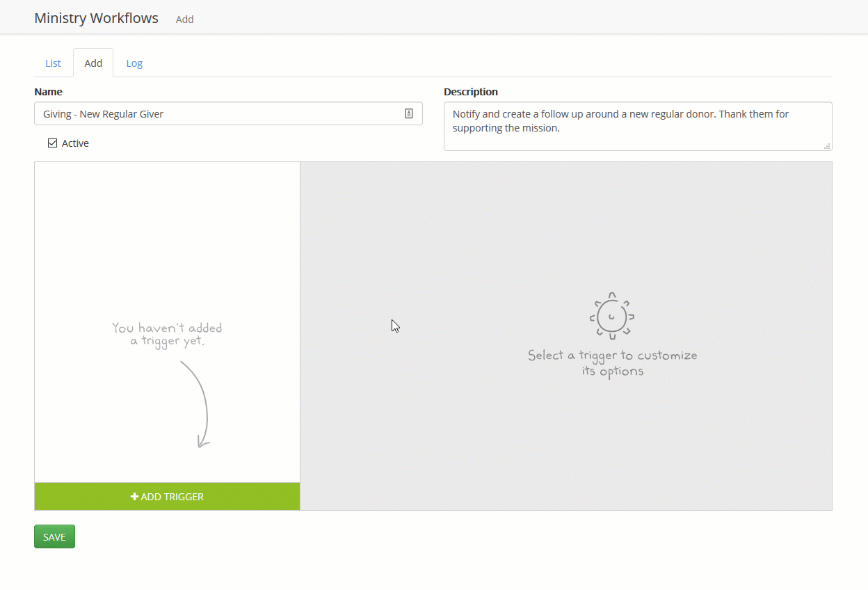
Task: Grab the Description box resize handle
Action: click(x=827, y=146)
